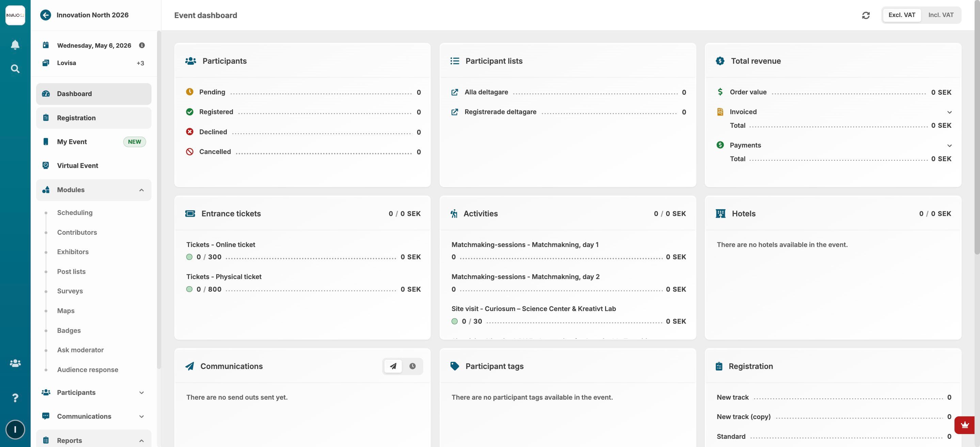Open search from left sidebar

pyautogui.click(x=15, y=69)
